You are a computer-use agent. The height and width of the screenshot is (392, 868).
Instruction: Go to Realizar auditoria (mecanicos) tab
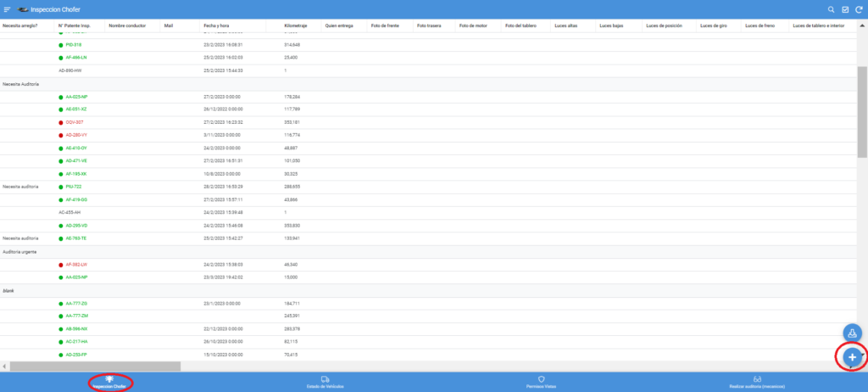(758, 383)
